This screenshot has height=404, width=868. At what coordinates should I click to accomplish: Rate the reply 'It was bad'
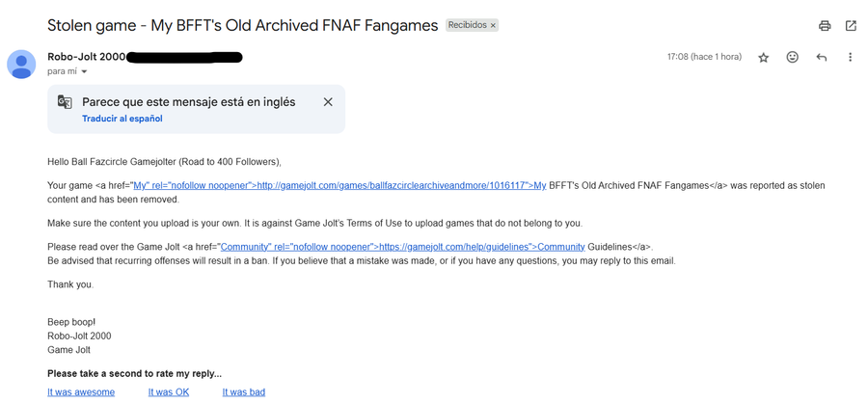click(x=244, y=392)
